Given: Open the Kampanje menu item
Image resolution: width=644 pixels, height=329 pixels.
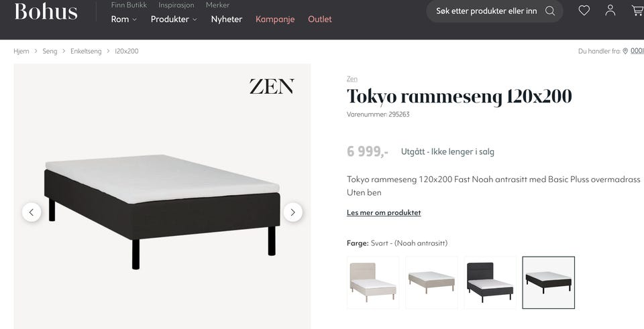Looking at the screenshot, I should pyautogui.click(x=275, y=19).
